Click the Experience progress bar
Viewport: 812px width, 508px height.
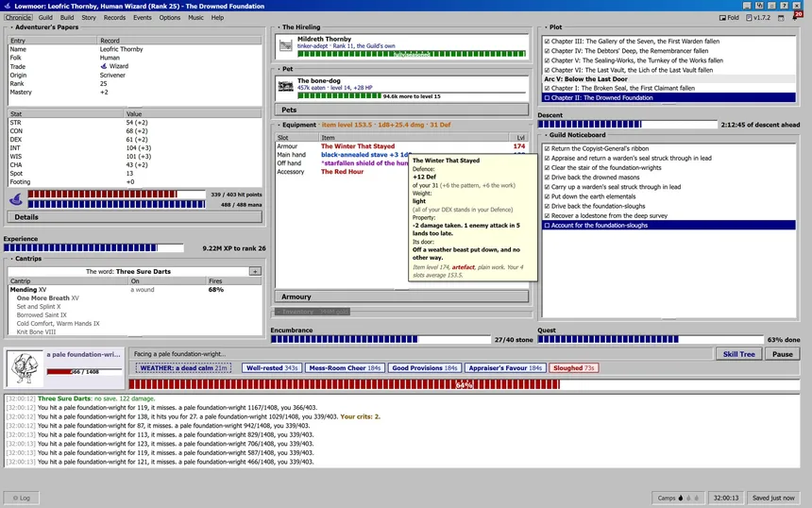(93, 248)
